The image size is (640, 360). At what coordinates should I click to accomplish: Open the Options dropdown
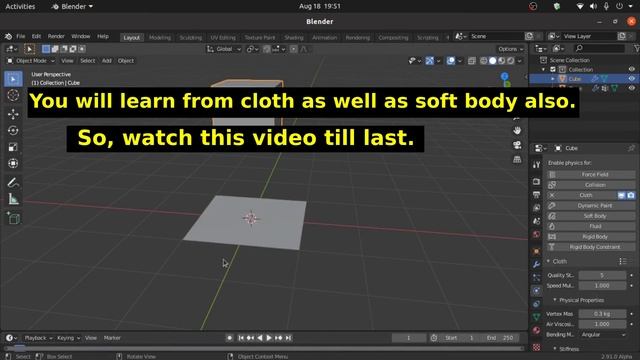[510, 49]
